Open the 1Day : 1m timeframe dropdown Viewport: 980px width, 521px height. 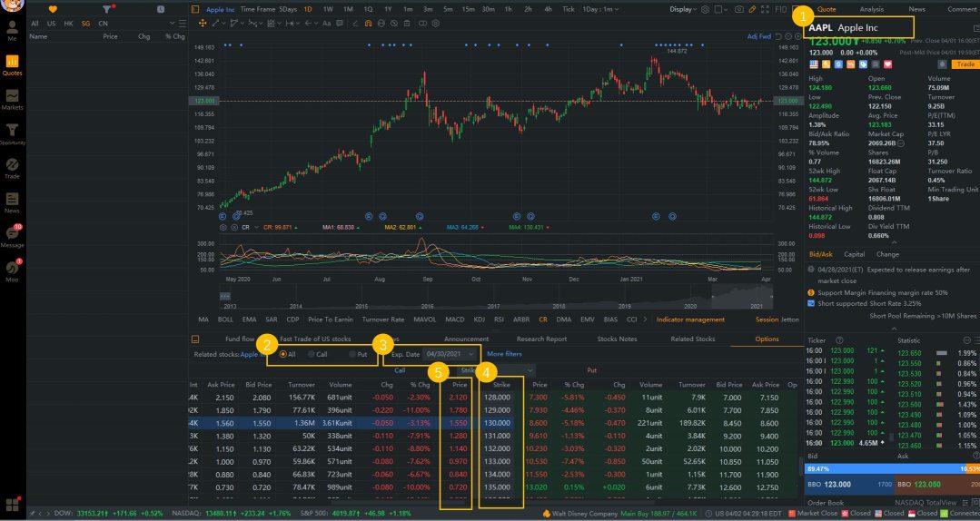pos(600,9)
